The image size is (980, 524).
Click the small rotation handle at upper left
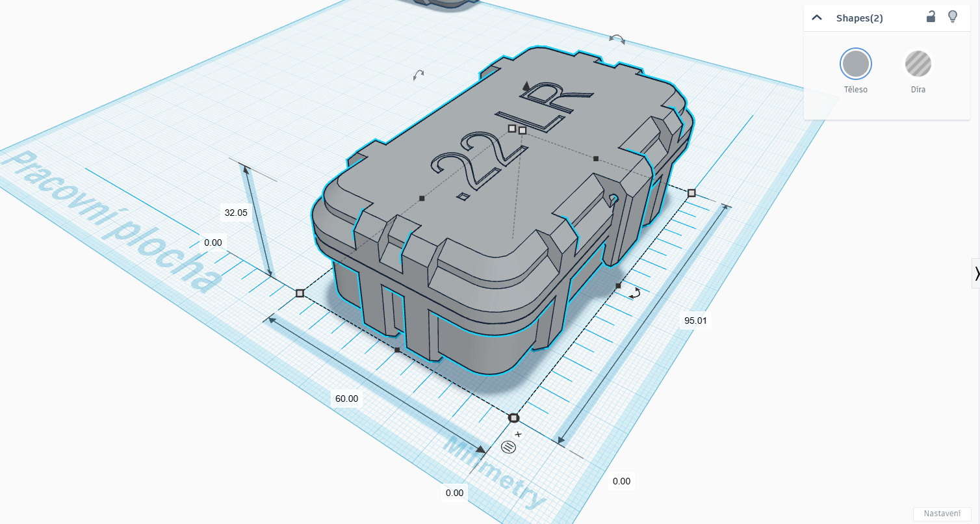pos(419,75)
